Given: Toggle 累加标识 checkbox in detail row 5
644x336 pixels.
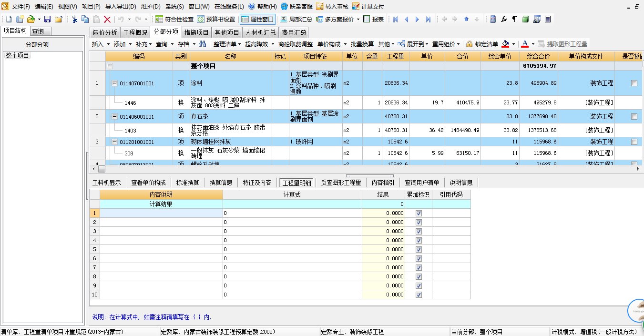Looking at the screenshot, I should 419,249.
